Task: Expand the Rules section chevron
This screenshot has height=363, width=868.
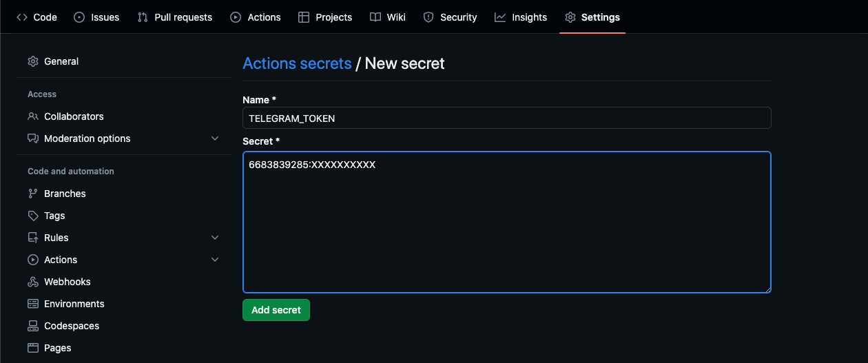Action: [215, 238]
